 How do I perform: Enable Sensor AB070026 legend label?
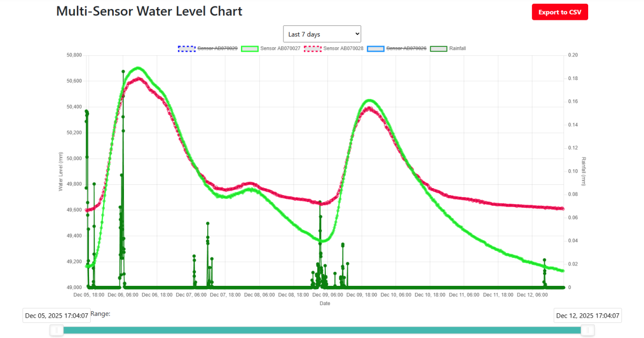(406, 48)
